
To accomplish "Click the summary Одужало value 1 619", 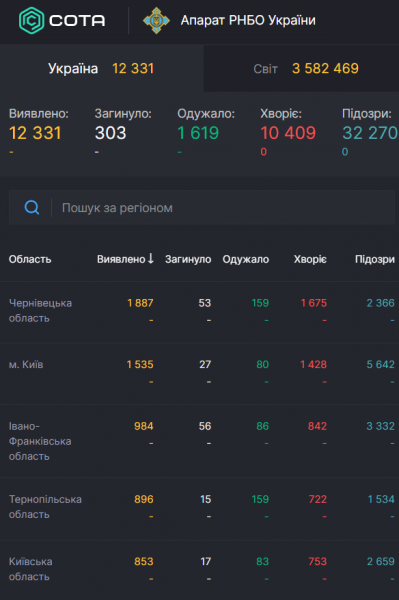I will pos(198,133).
